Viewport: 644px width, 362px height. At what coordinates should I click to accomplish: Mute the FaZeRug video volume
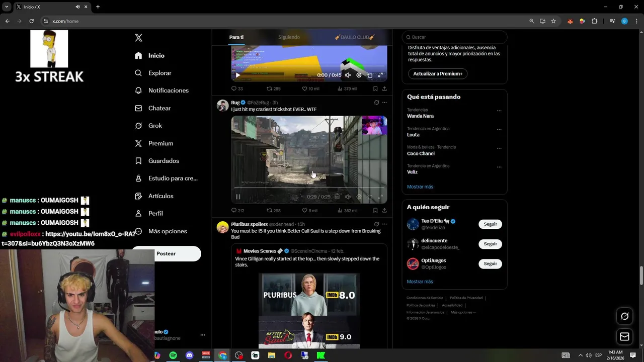click(x=348, y=197)
